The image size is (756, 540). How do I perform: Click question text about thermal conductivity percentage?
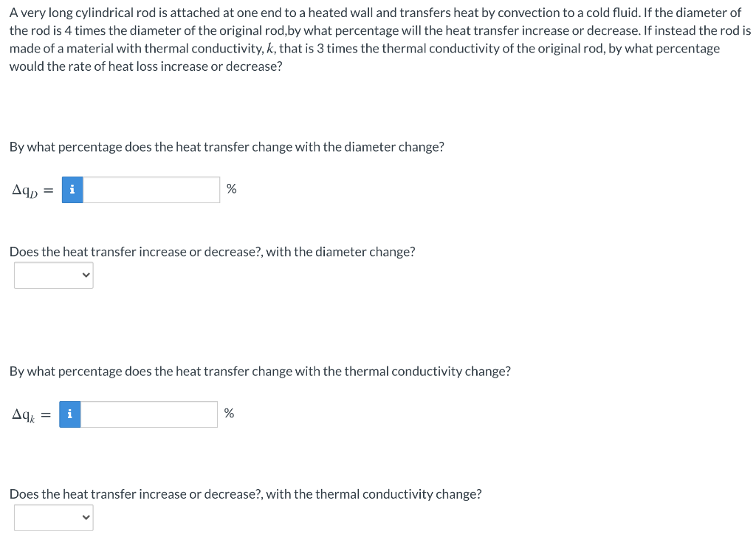[x=260, y=371]
